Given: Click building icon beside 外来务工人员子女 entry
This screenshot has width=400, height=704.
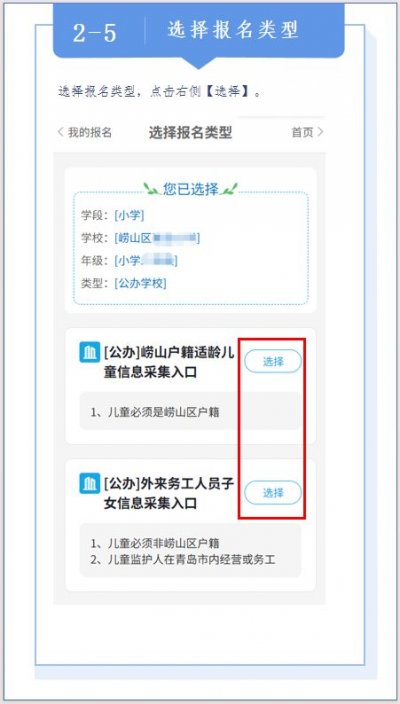Looking at the screenshot, I should (x=89, y=484).
